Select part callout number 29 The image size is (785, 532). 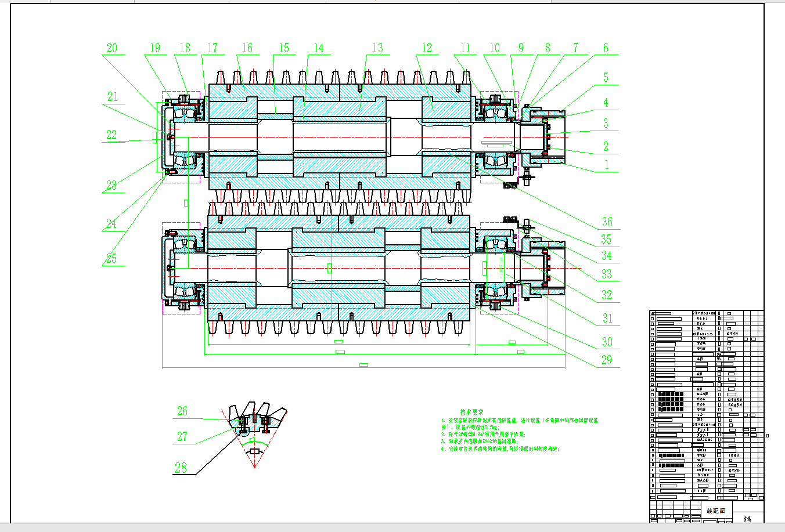[x=607, y=360]
